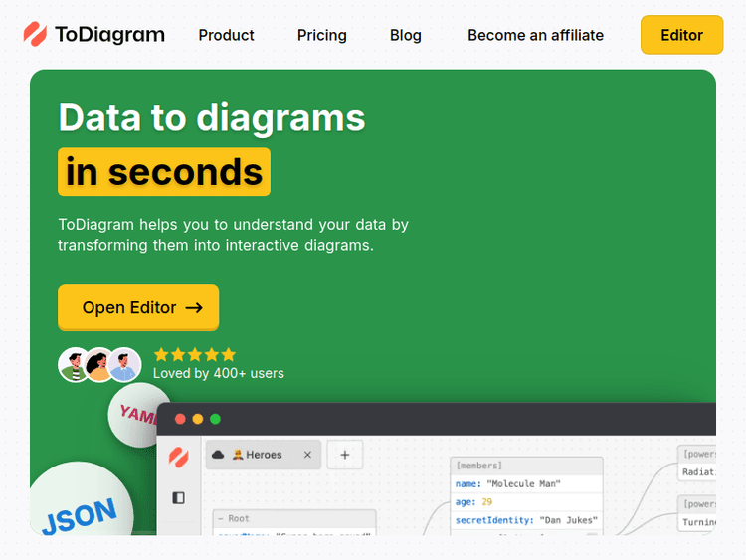
Task: Click the third avatar with blue shirt
Action: [x=124, y=365]
